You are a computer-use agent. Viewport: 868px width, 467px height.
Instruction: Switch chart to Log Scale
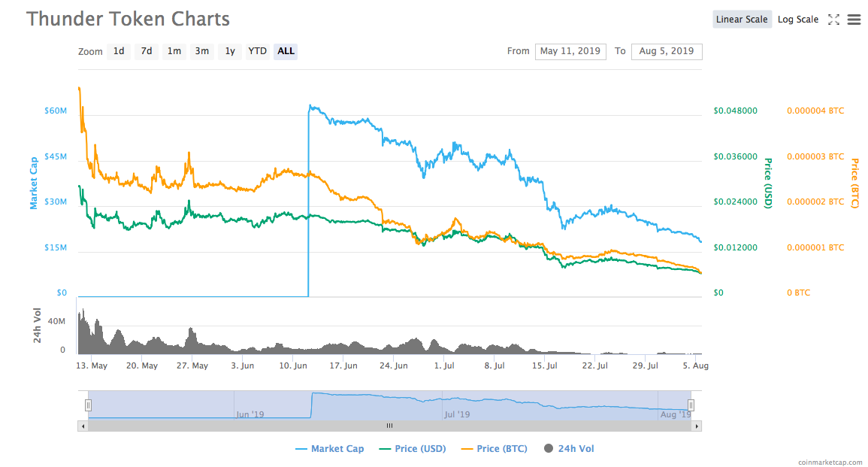click(x=797, y=20)
